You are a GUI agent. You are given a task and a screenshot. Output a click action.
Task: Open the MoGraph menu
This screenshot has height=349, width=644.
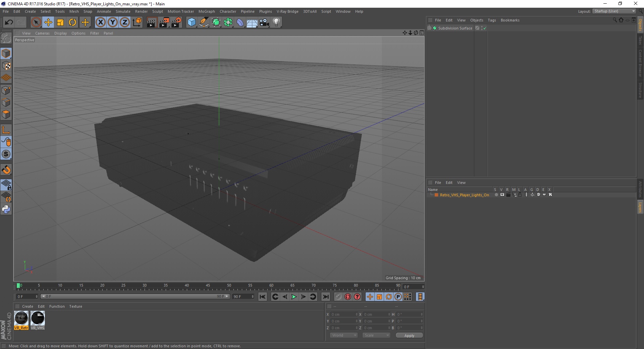207,11
